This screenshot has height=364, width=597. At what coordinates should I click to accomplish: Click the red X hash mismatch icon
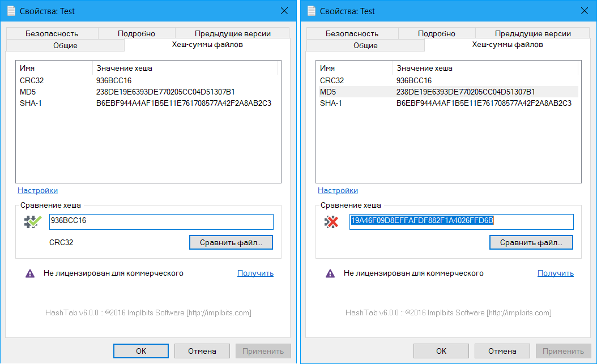pos(331,222)
